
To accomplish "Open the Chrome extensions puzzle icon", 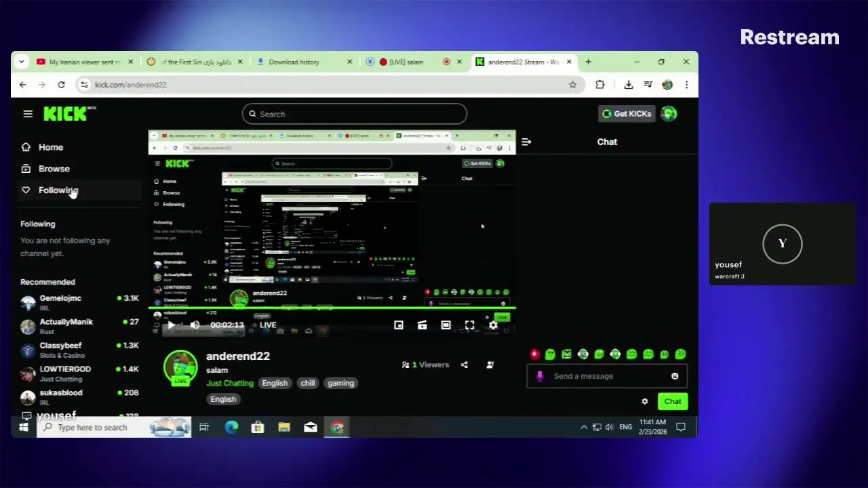I will tap(599, 85).
